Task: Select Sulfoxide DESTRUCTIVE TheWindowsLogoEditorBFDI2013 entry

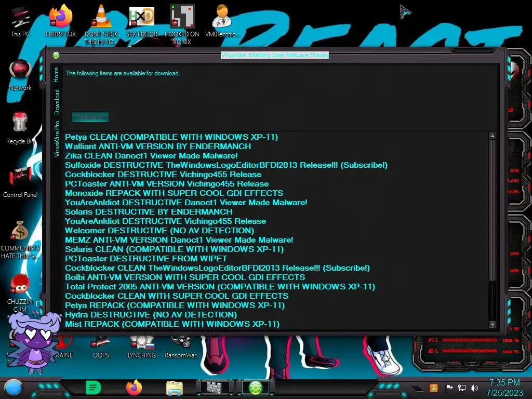Action: 226,165
